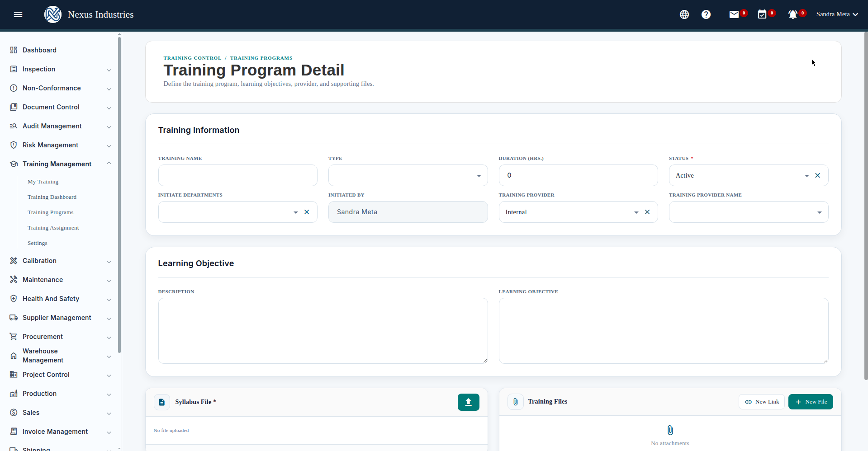
Task: Click the Document Control sidebar icon
Action: (14, 107)
